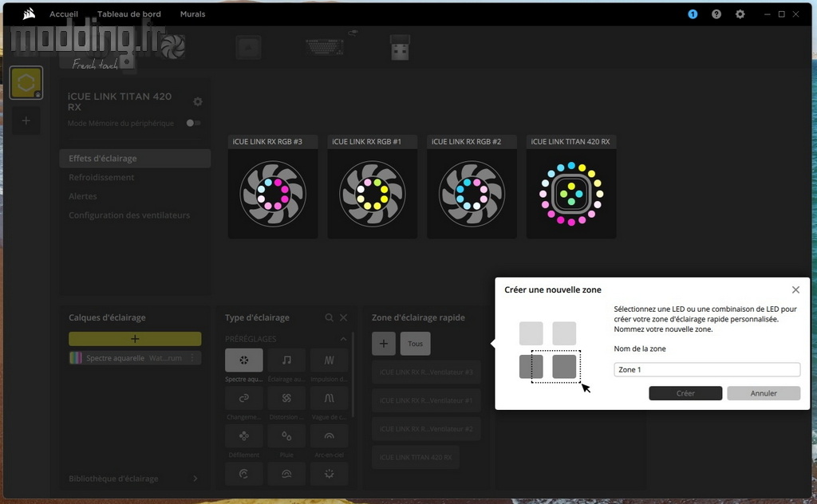This screenshot has width=817, height=504.
Task: Open the Alertes section
Action: (83, 196)
